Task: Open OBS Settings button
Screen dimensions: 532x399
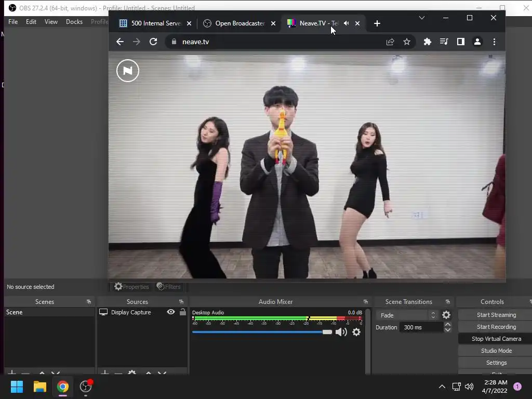Action: tap(496, 363)
